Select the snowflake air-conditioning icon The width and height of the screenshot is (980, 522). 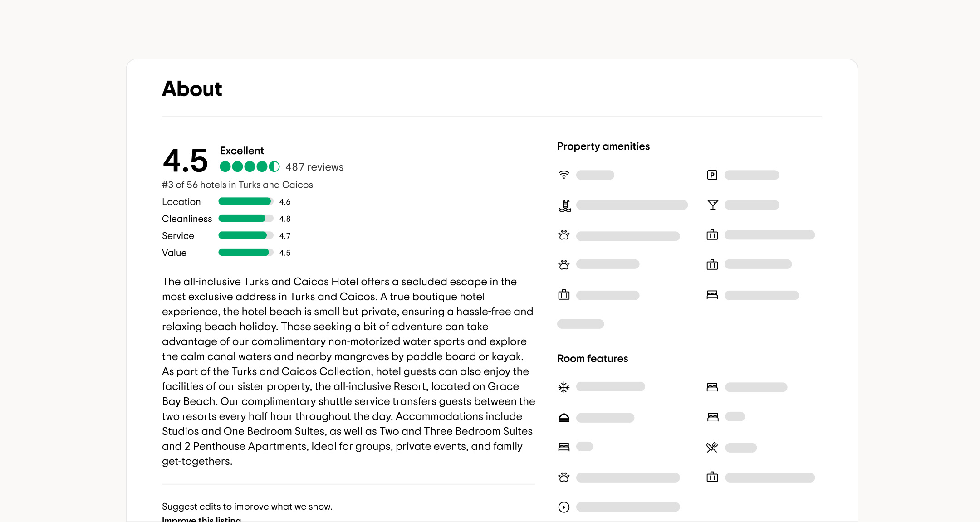tap(563, 386)
